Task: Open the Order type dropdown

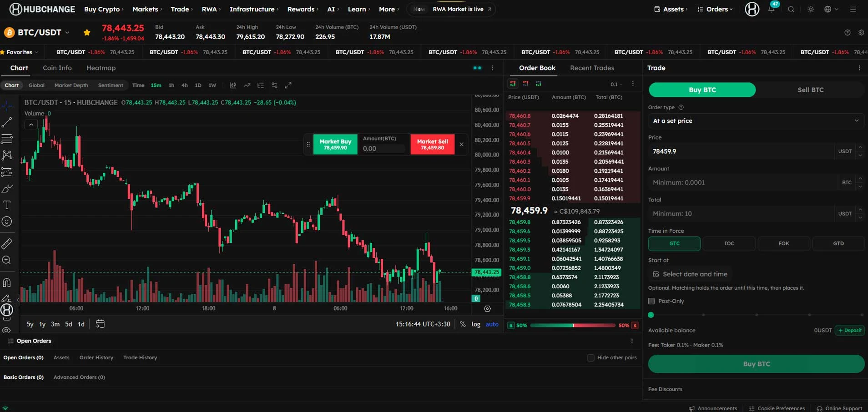Action: point(756,121)
